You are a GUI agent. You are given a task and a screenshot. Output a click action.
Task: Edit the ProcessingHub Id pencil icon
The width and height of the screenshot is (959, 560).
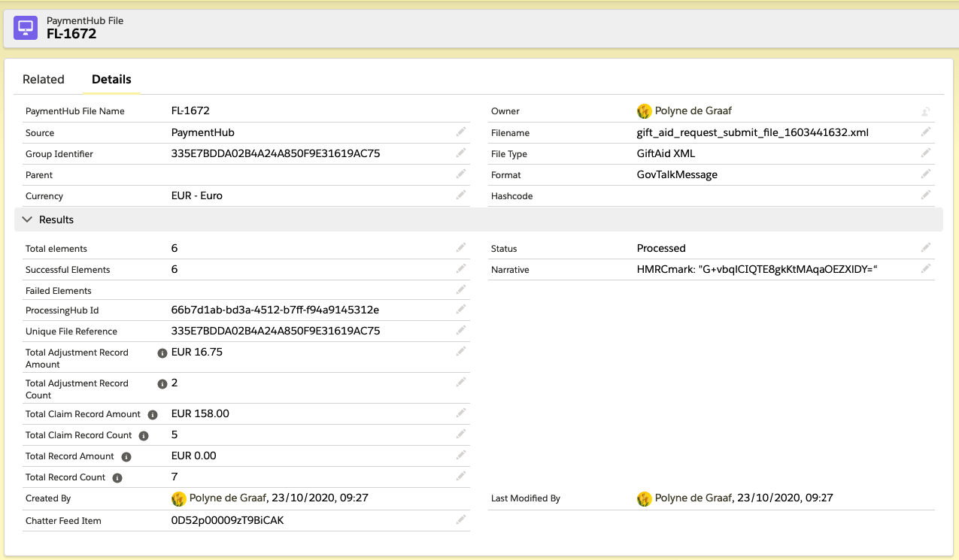[x=461, y=310]
